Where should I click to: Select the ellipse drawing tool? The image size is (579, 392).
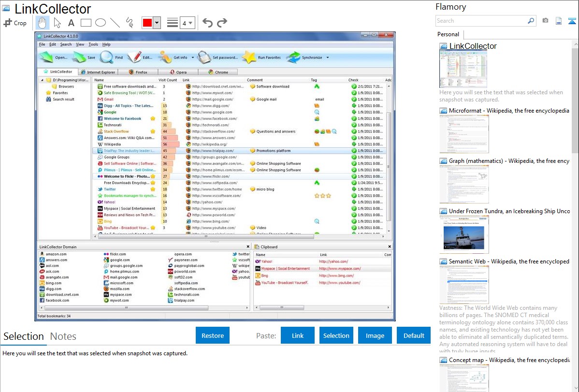click(x=101, y=23)
